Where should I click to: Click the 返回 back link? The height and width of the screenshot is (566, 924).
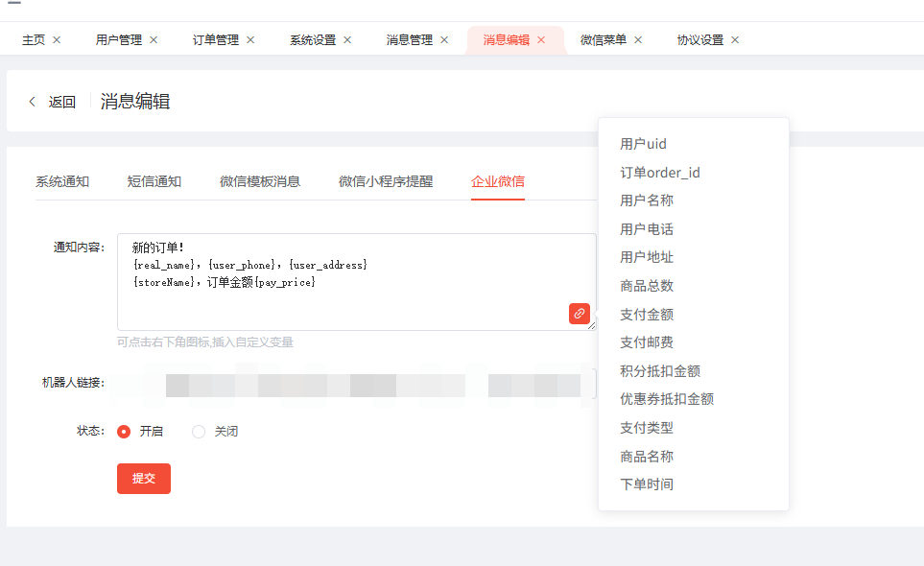(61, 102)
